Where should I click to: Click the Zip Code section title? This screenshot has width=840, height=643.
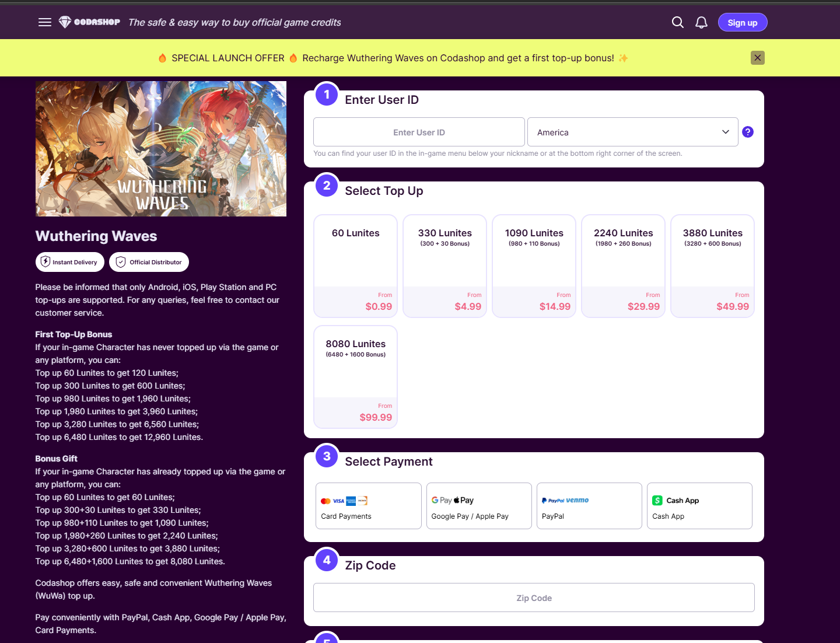[370, 565]
